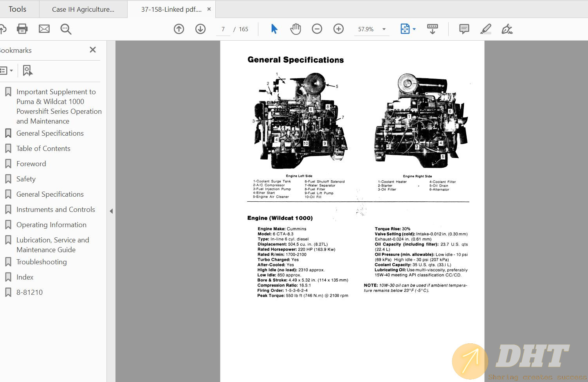The image size is (588, 382).
Task: Open fit page options arrow
Action: [414, 29]
